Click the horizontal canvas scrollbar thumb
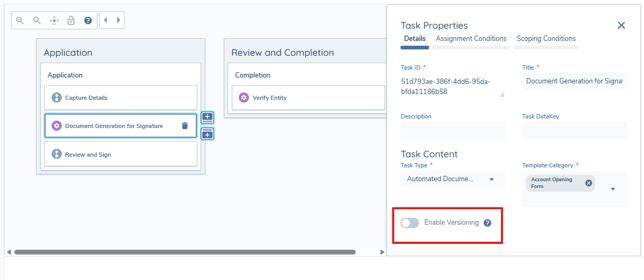This screenshot has width=644, height=280. (185, 252)
